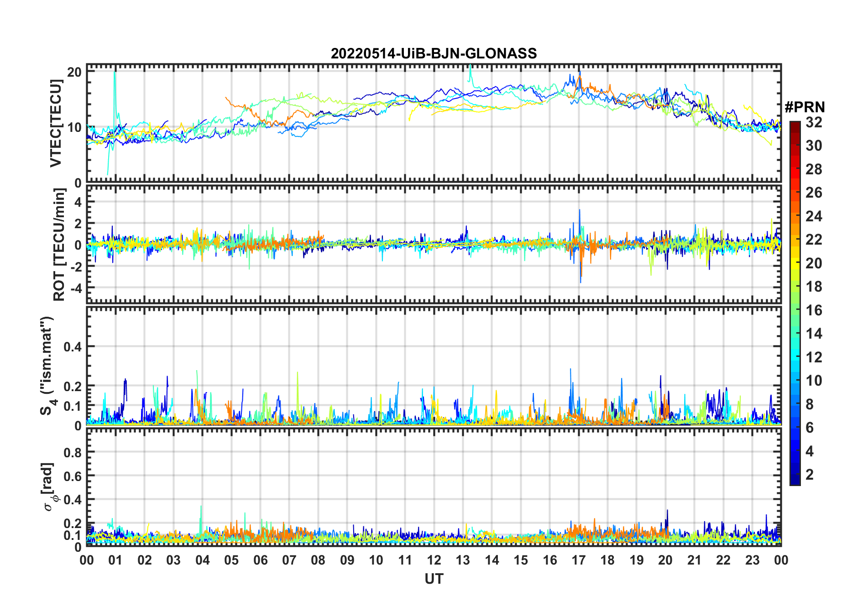Screen dimensions: 868x607
Task: Click the x-axis tick label 03
Action: 173,560
